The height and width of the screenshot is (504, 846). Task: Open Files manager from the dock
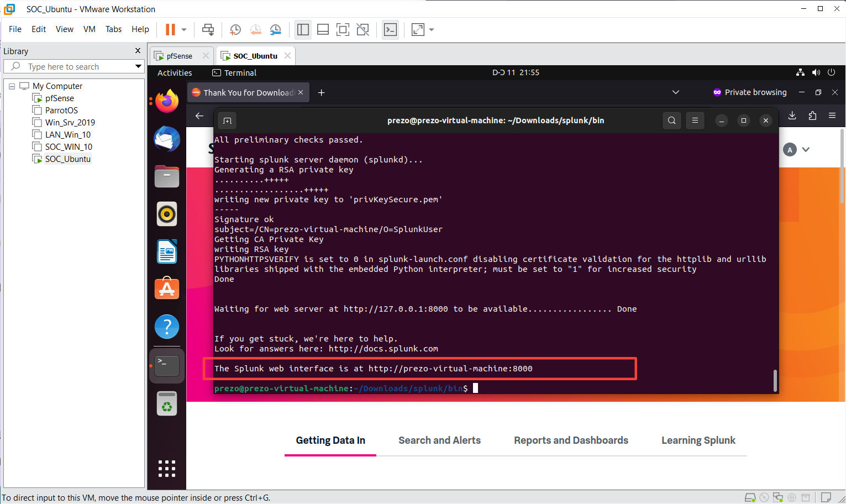point(167,176)
